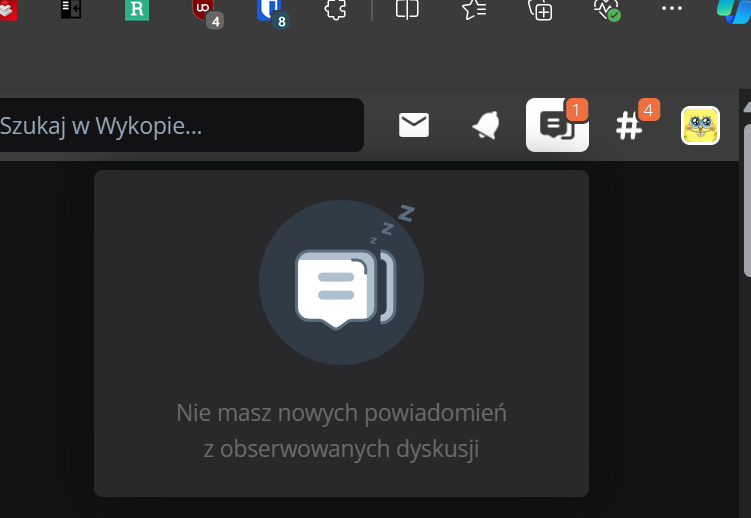751x518 pixels.
Task: Open the green R extension
Action: pos(137,10)
